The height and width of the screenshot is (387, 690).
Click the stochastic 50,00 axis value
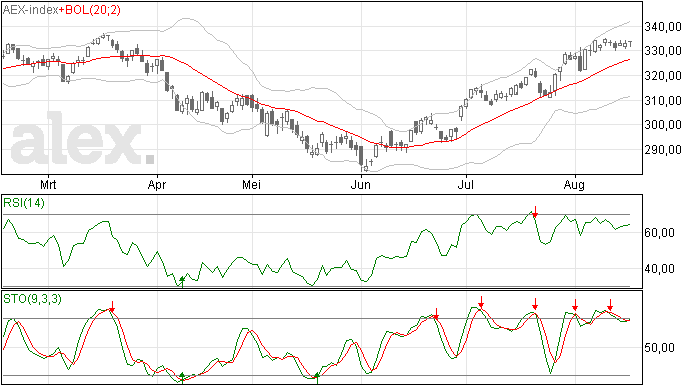click(659, 347)
